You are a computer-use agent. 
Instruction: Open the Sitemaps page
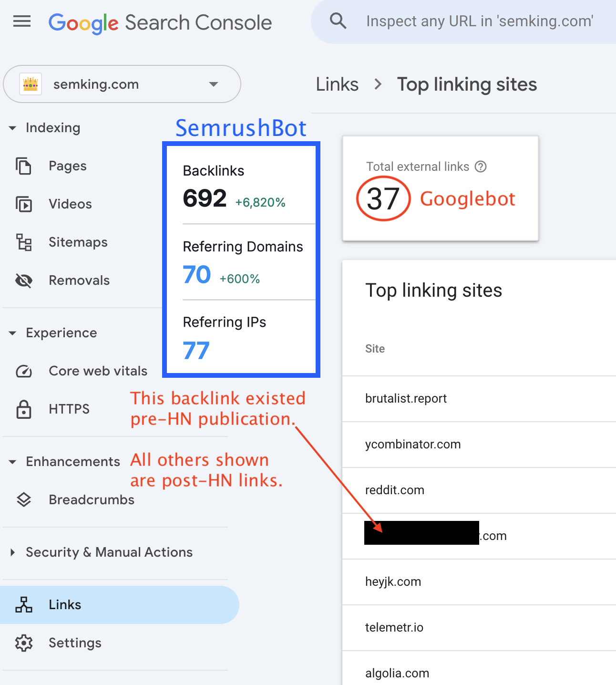tap(78, 242)
